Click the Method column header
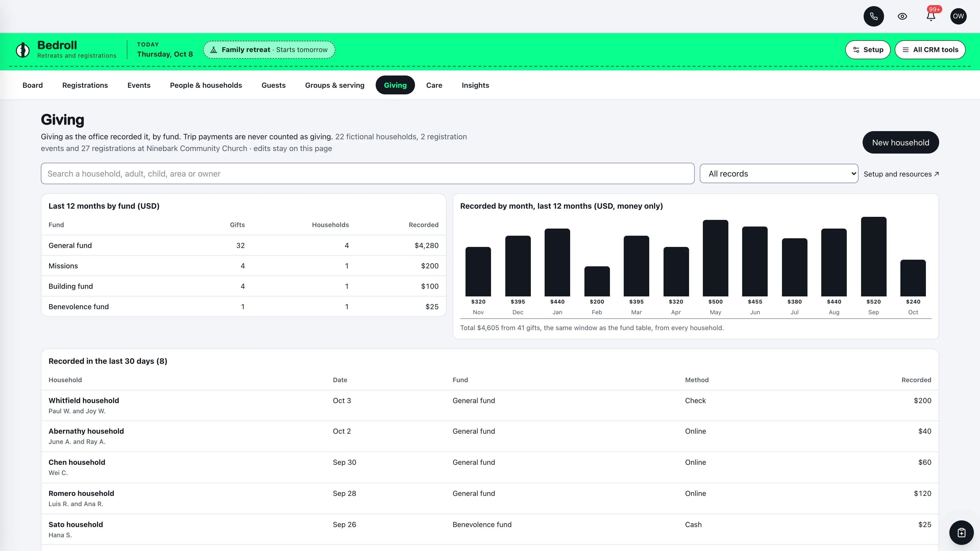980x551 pixels. click(x=696, y=380)
